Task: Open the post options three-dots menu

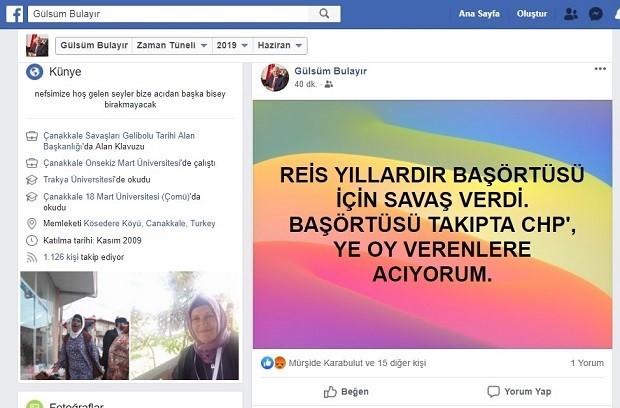Action: pyautogui.click(x=600, y=69)
